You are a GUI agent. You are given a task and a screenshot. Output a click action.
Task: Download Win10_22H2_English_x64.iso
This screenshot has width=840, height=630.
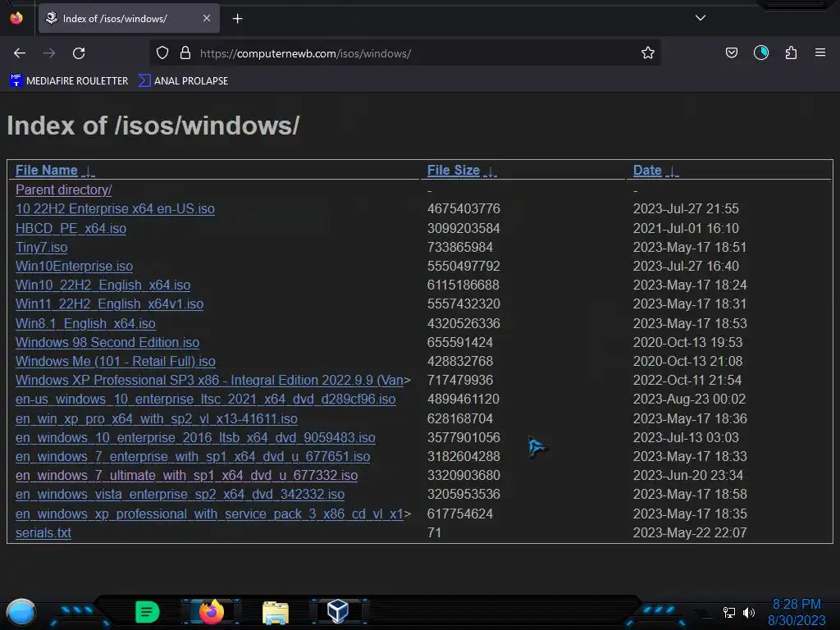click(103, 285)
